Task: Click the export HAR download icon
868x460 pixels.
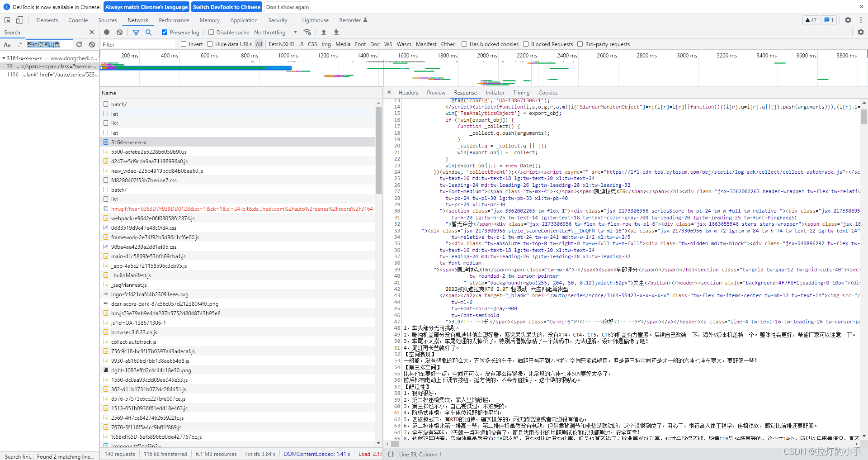Action: (336, 32)
